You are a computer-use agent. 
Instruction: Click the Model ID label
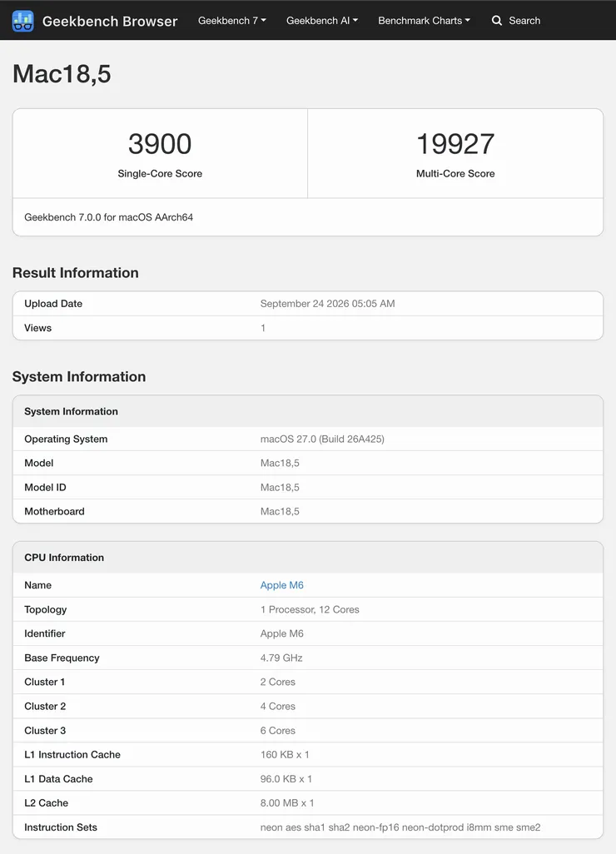tap(45, 487)
